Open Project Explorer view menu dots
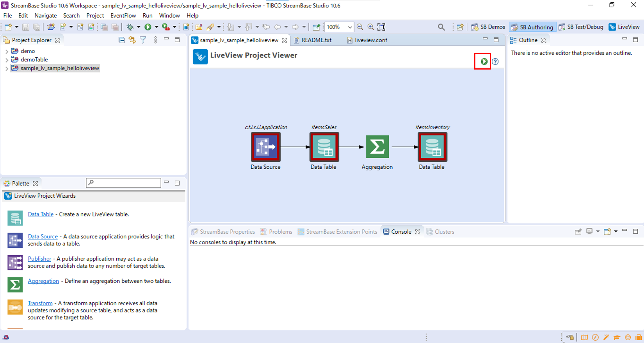 pyautogui.click(x=155, y=40)
